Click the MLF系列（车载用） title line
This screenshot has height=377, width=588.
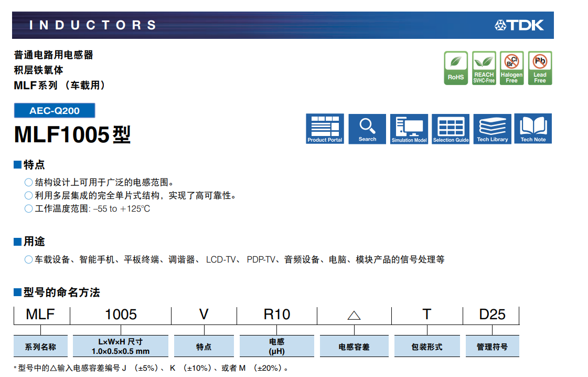60,85
